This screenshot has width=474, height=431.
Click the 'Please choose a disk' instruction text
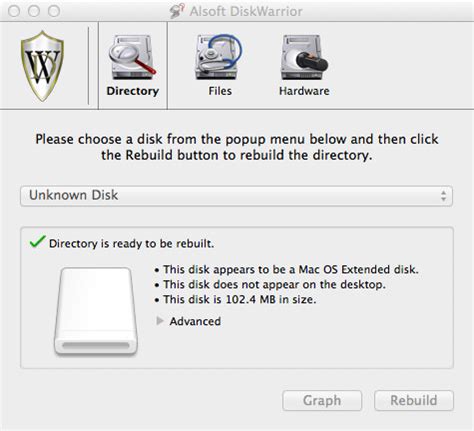[x=237, y=147]
